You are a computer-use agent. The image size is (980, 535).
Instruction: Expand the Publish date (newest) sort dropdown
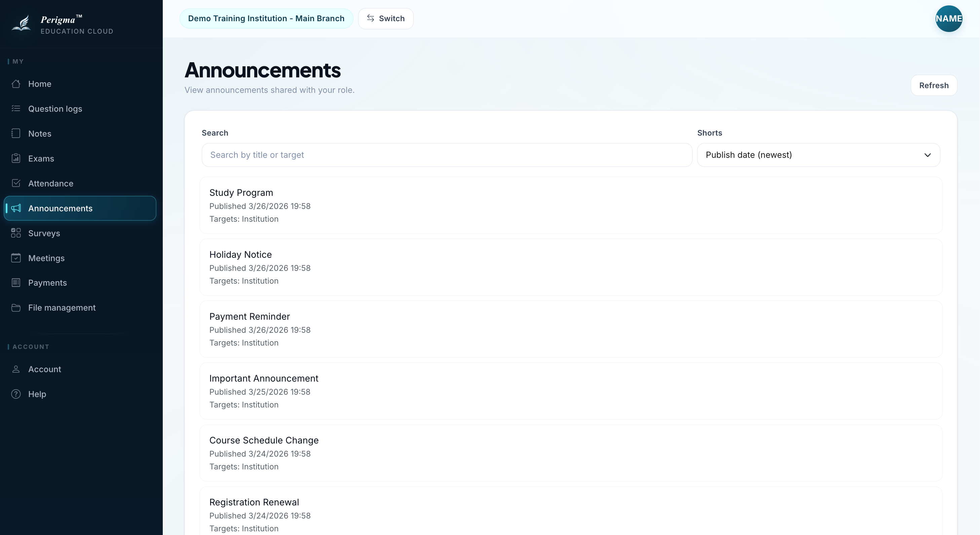pyautogui.click(x=818, y=155)
